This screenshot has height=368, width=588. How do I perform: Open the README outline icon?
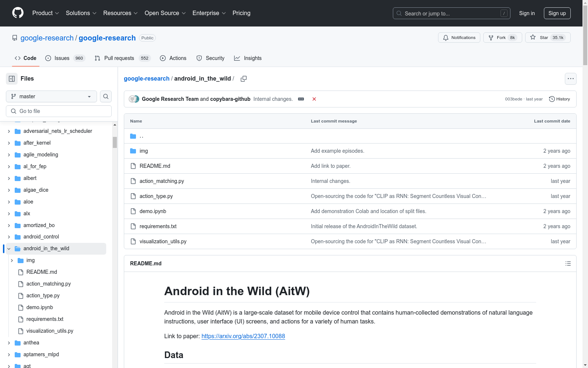568,263
